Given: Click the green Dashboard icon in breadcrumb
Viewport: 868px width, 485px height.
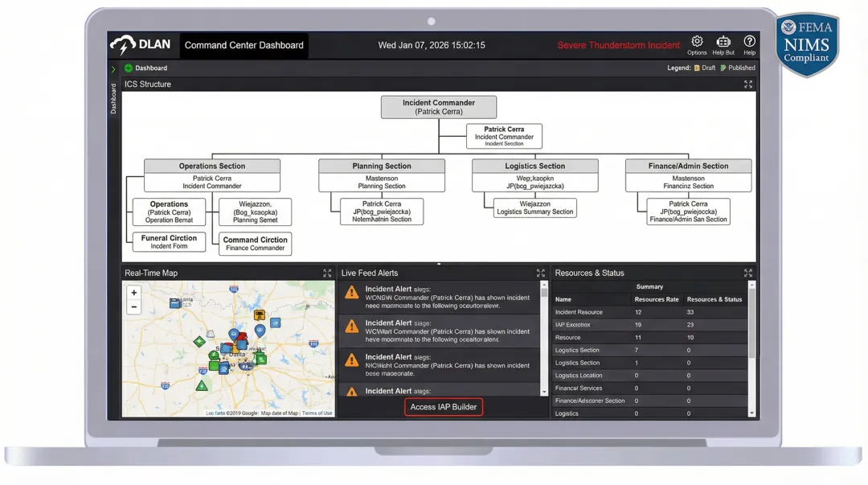Looking at the screenshot, I should click(x=129, y=68).
